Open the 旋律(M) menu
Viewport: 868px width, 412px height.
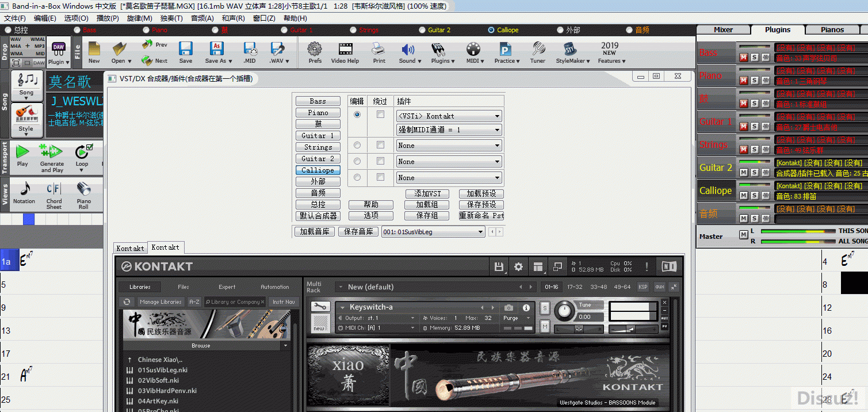click(139, 18)
